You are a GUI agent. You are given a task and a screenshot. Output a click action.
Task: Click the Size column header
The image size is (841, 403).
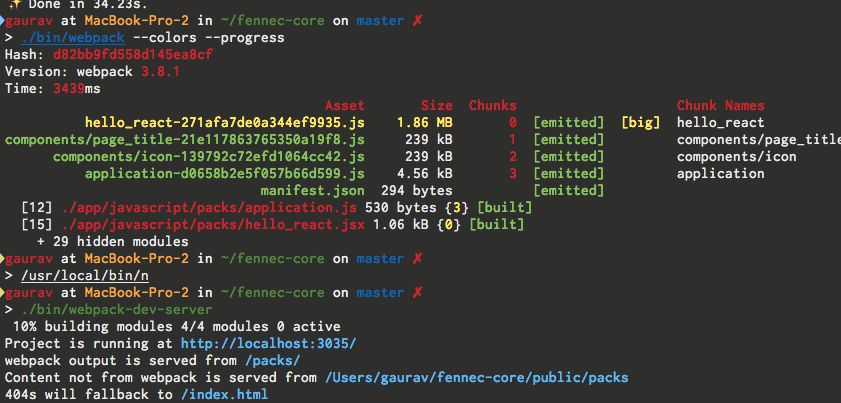437,106
